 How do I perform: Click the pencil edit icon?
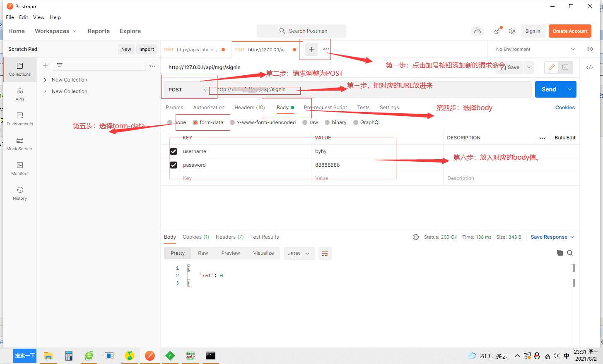pyautogui.click(x=551, y=67)
